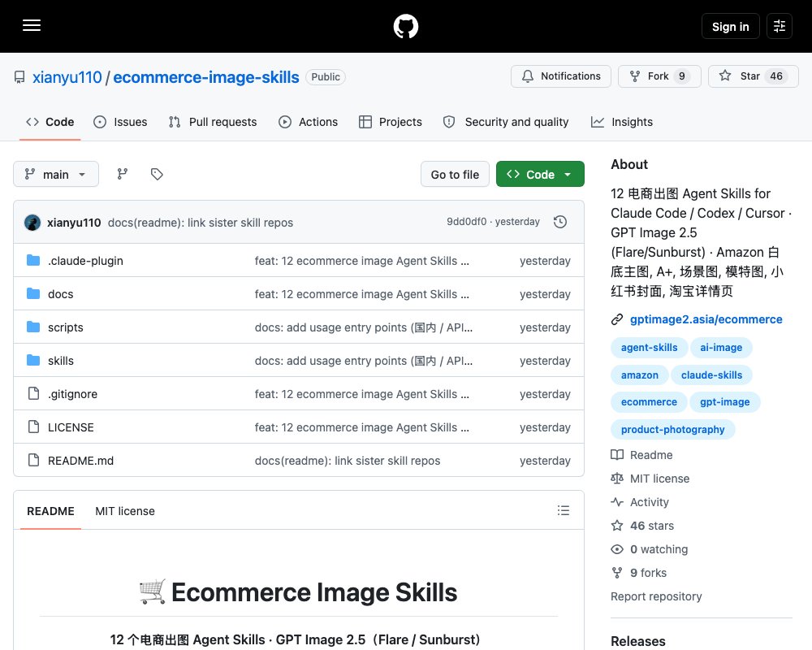Screen dimensions: 812x650
Task: Select the amazon topic tag
Action: pyautogui.click(x=640, y=375)
